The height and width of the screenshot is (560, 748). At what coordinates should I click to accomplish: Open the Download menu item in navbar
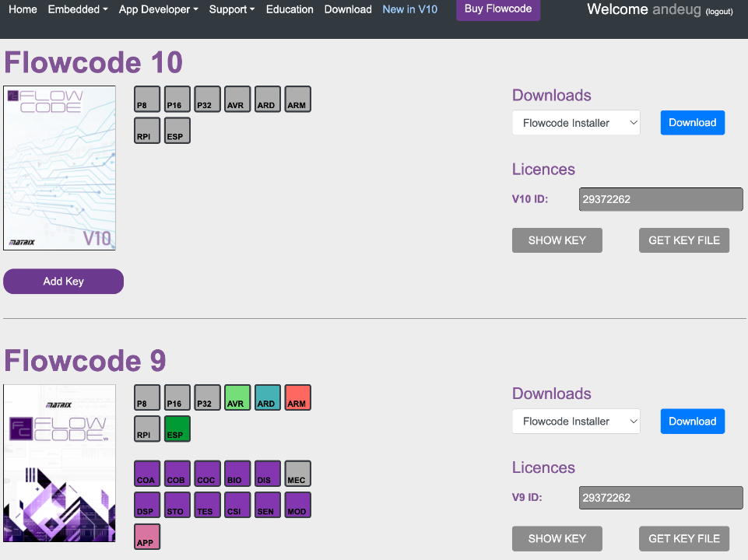point(348,9)
